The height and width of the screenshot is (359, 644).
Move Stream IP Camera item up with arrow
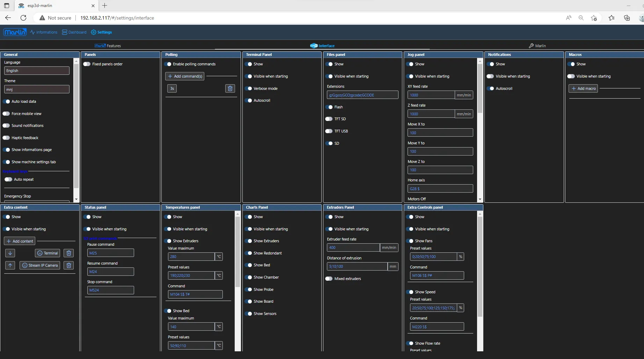click(x=10, y=265)
